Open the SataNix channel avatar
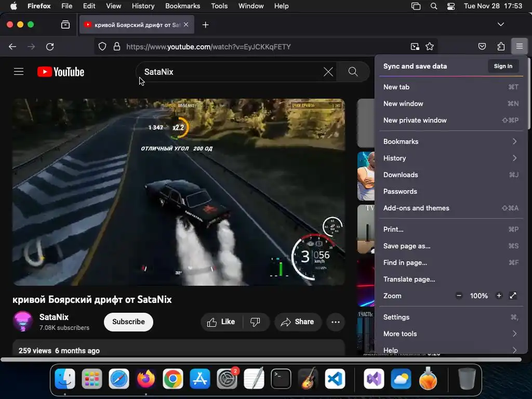Screen dimensions: 532x399 23,321
